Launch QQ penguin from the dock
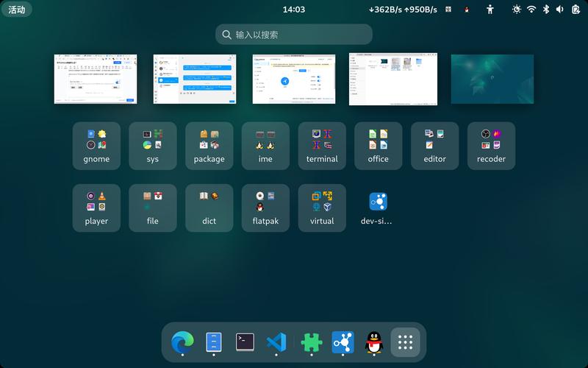The height and width of the screenshot is (368, 588). pyautogui.click(x=374, y=342)
